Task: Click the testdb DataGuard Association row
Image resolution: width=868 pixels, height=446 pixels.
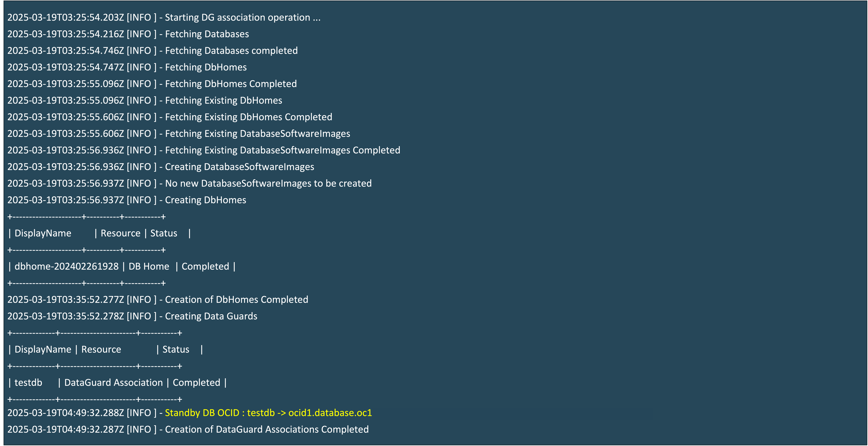Action: click(x=117, y=382)
